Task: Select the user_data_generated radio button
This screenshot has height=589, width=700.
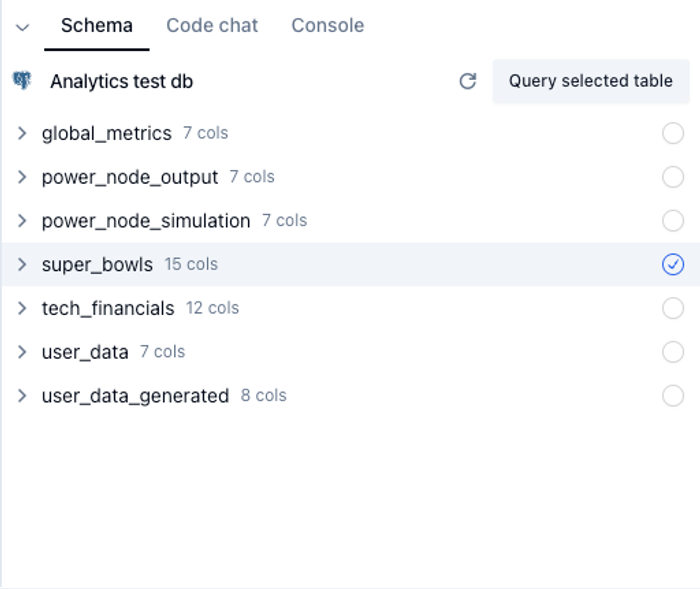Action: coord(673,396)
